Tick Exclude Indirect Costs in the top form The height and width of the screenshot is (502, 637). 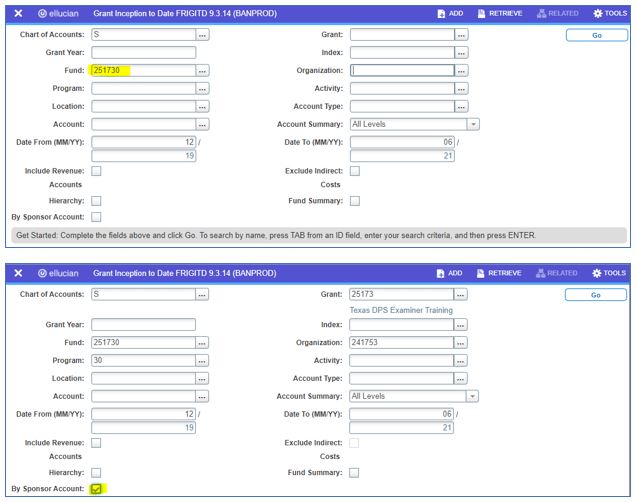tap(354, 171)
